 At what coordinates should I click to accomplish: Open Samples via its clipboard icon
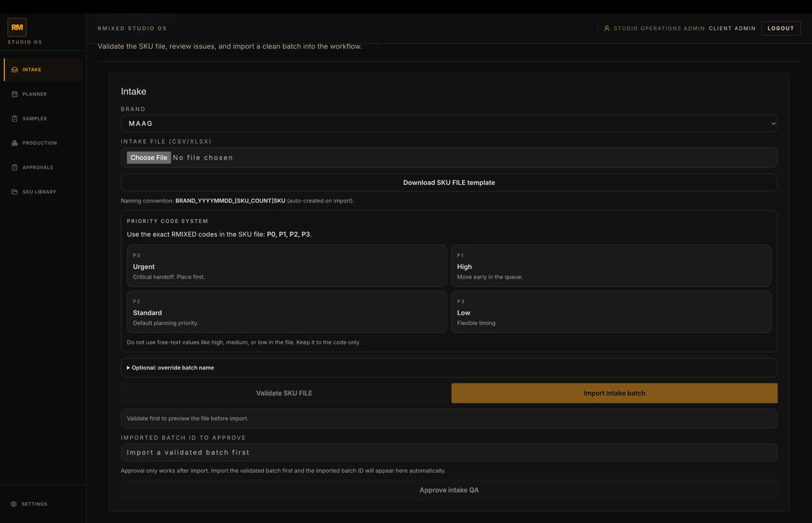[14, 118]
